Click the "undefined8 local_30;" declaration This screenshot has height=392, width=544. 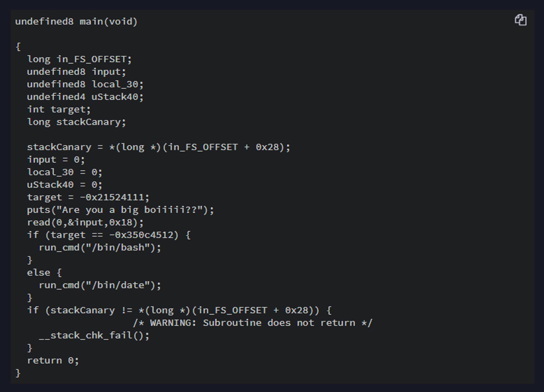85,84
